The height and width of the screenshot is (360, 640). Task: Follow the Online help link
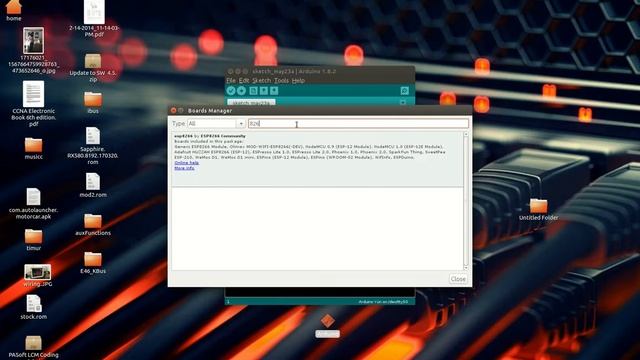click(187, 162)
